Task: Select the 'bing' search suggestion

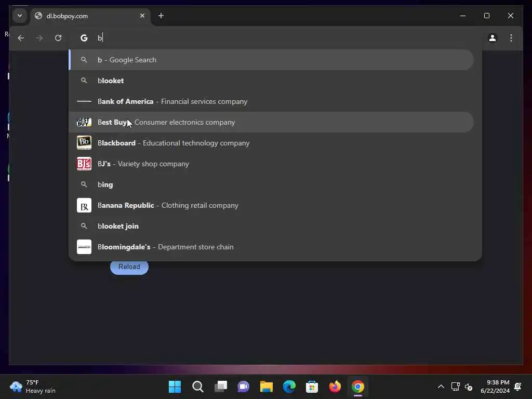Action: 271,184
